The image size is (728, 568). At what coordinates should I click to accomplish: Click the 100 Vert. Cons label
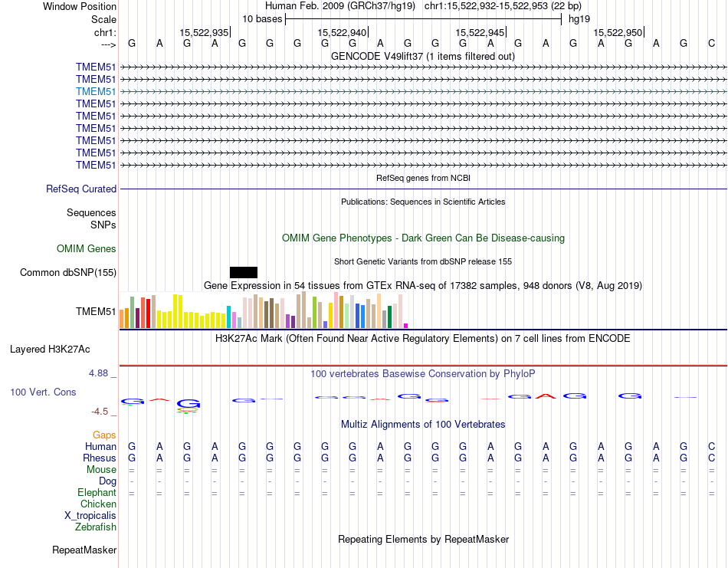click(43, 392)
